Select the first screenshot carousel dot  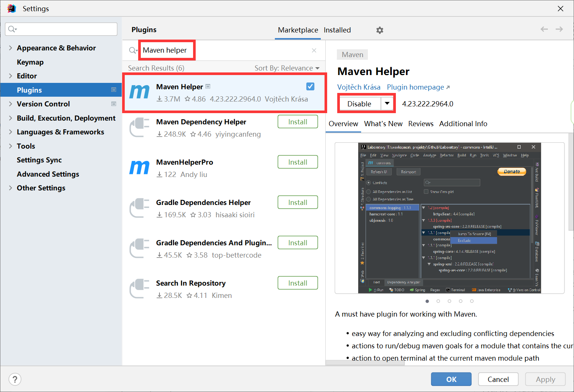427,301
